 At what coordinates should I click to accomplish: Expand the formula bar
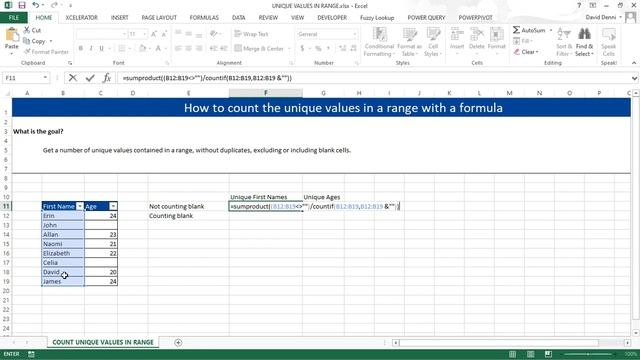pos(634,78)
